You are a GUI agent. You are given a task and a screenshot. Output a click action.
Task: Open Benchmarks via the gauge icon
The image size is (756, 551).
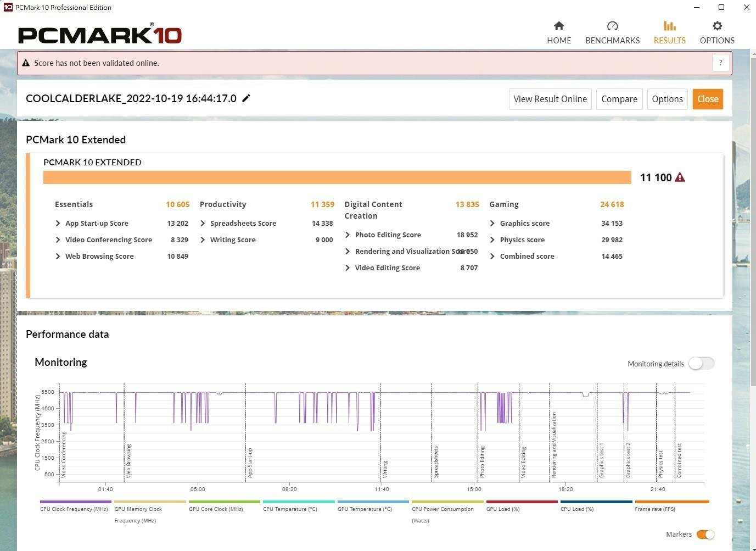coord(612,26)
